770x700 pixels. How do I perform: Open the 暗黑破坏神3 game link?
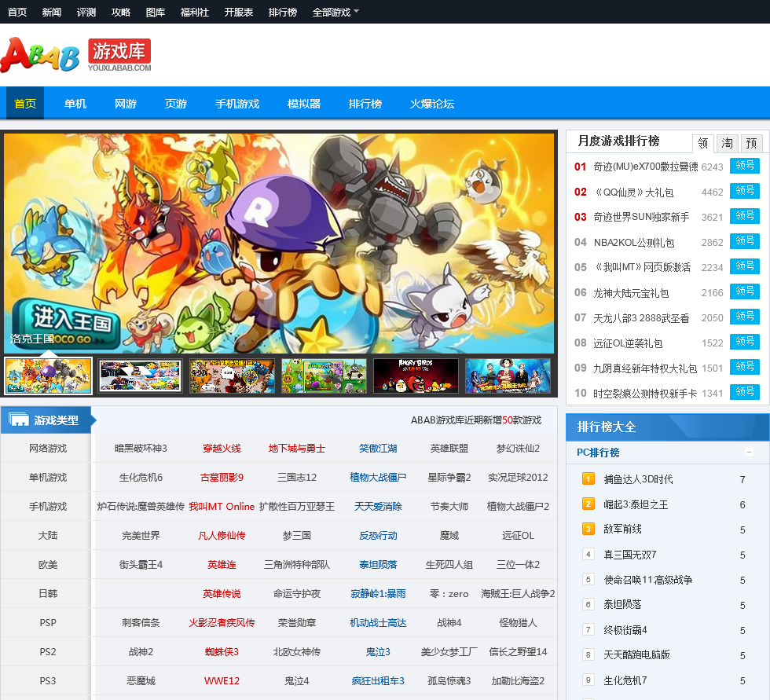tap(141, 448)
